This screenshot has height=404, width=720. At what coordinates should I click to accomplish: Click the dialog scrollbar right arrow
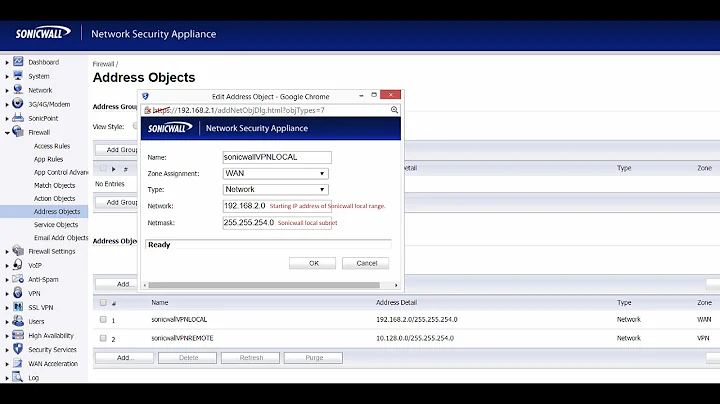click(x=396, y=285)
